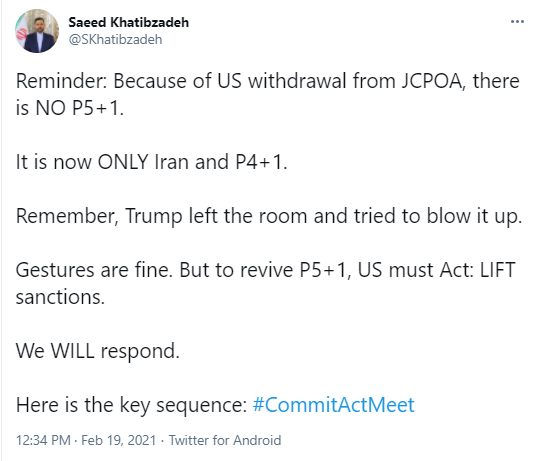538x461 pixels.
Task: Follow the #CommitActMeet hashtag
Action: (x=334, y=404)
